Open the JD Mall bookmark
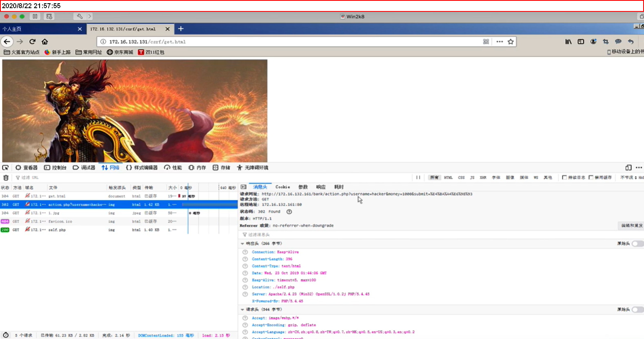 click(120, 52)
